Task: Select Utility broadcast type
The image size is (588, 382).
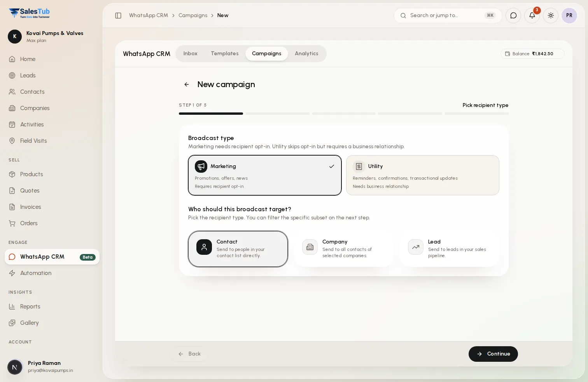Action: [423, 175]
